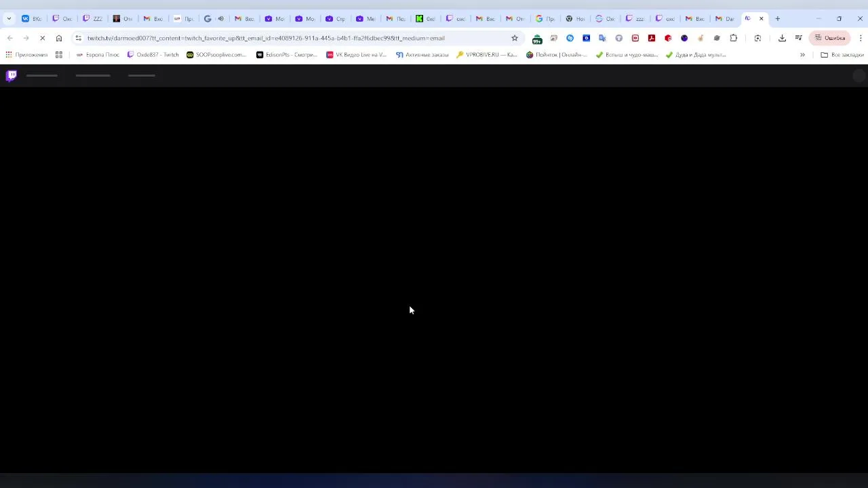Expand hidden bookmarks with double chevron

point(802,55)
